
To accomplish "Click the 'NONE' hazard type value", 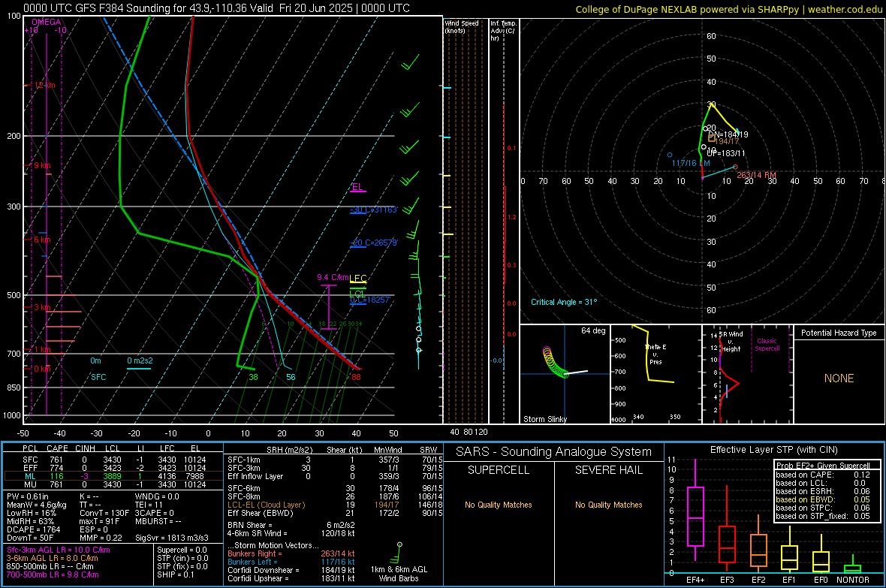I will click(x=839, y=378).
